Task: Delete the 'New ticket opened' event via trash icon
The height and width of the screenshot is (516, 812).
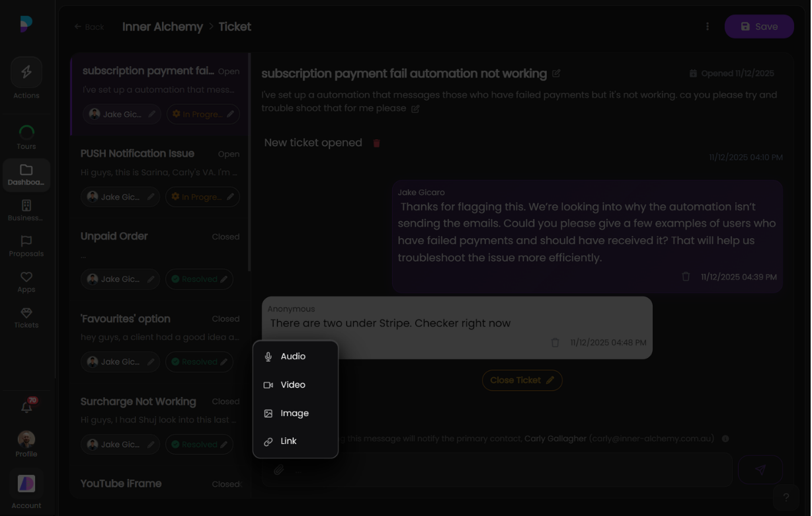Action: click(376, 143)
